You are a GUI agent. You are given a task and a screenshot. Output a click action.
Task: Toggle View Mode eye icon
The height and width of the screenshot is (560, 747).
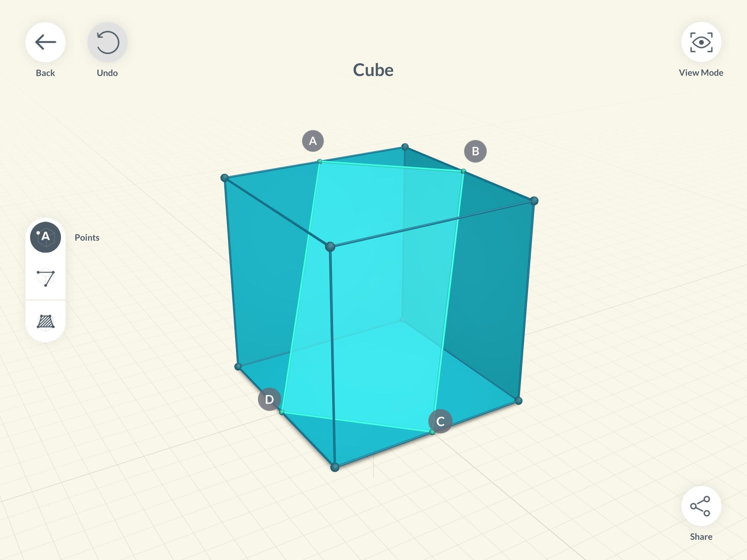click(701, 42)
